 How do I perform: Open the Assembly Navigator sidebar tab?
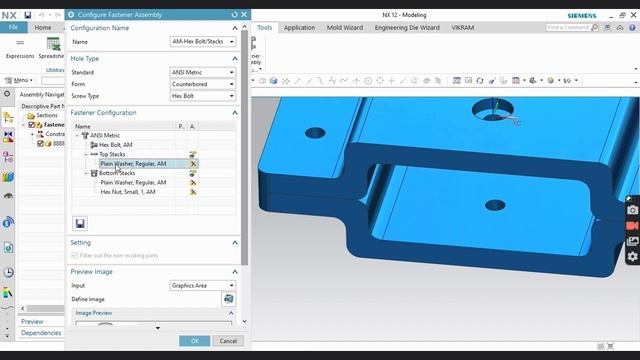coord(8,118)
